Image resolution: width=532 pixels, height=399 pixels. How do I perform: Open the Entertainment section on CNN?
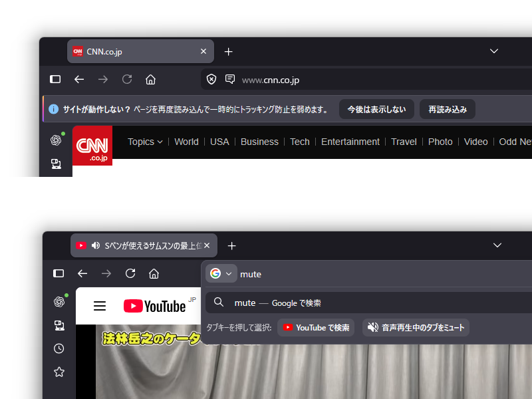(x=350, y=142)
